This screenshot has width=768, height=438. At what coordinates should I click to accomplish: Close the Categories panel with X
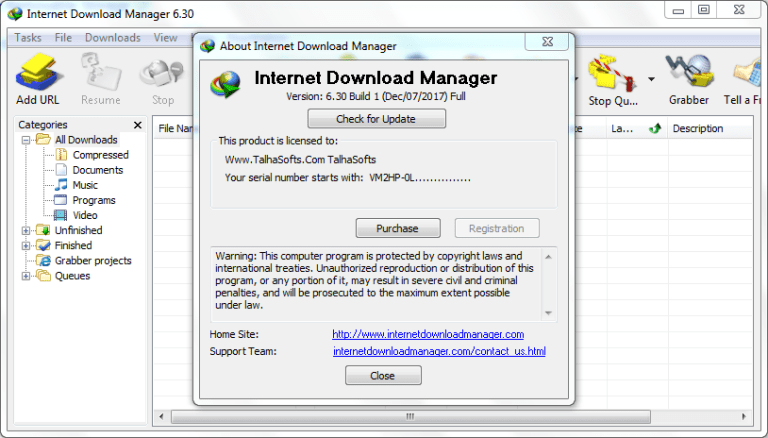(138, 125)
